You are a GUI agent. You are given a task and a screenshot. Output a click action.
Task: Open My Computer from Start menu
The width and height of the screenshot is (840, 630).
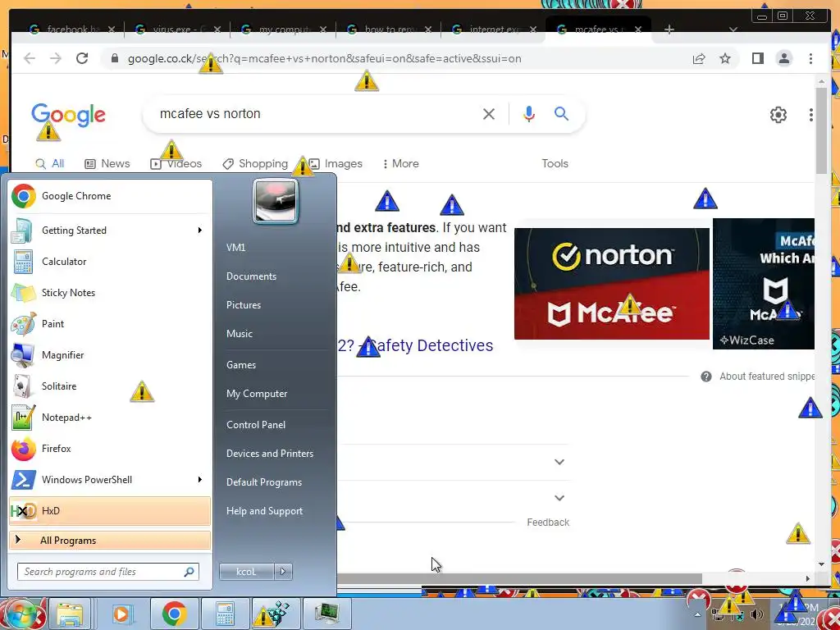pos(257,394)
